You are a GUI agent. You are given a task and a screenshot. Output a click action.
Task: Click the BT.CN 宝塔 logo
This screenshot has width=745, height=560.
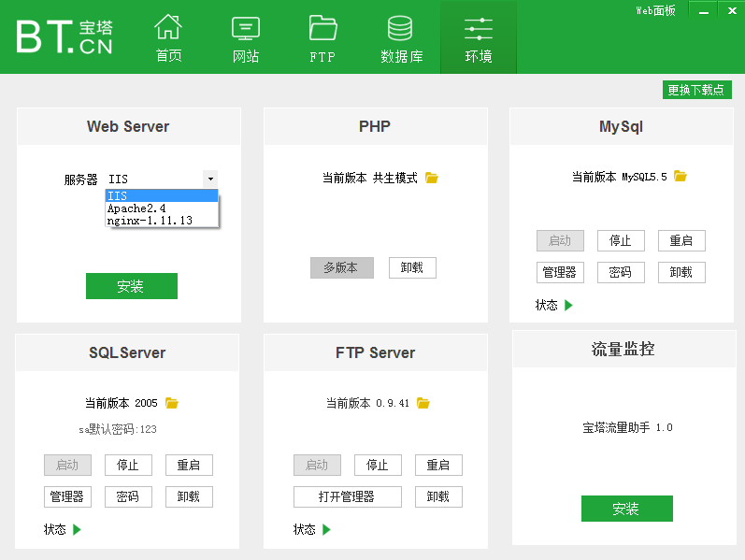click(64, 36)
